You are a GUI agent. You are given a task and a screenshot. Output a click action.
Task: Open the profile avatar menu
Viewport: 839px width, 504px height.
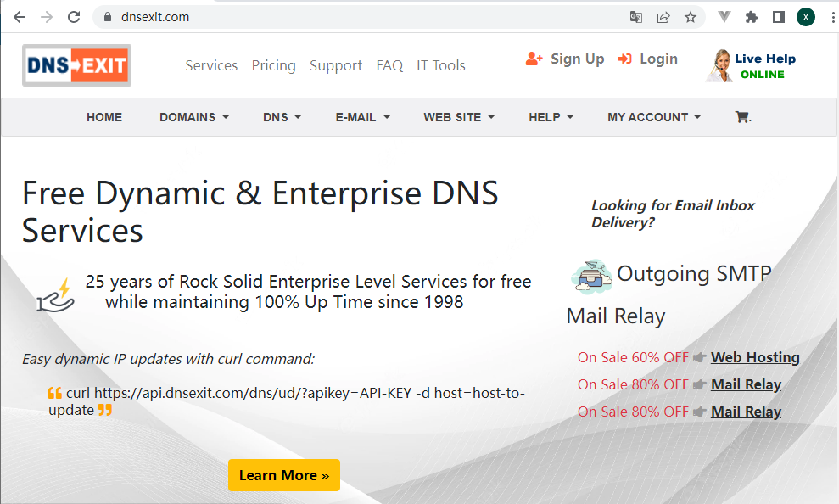805,17
